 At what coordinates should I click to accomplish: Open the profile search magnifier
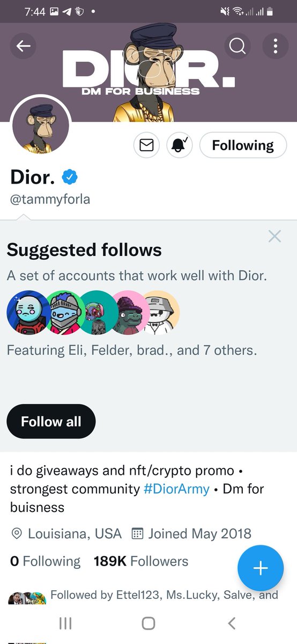[237, 47]
